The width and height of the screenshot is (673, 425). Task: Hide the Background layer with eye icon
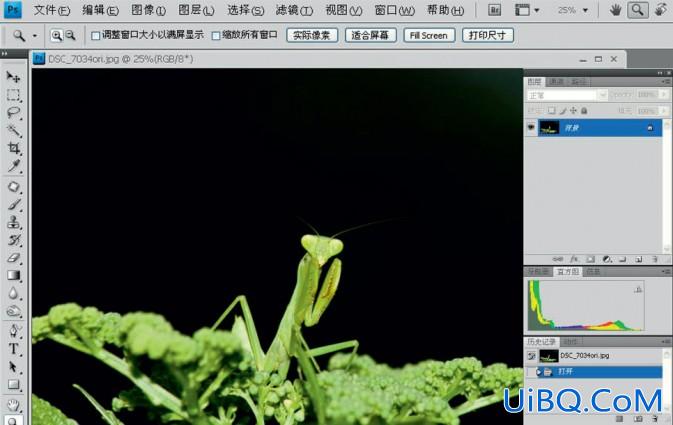(531, 128)
